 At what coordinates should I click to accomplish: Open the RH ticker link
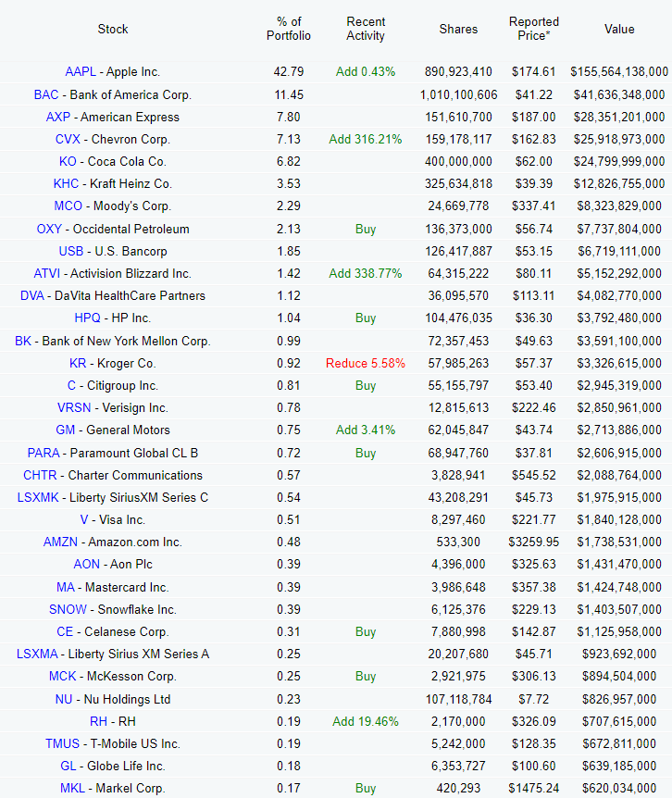99,722
